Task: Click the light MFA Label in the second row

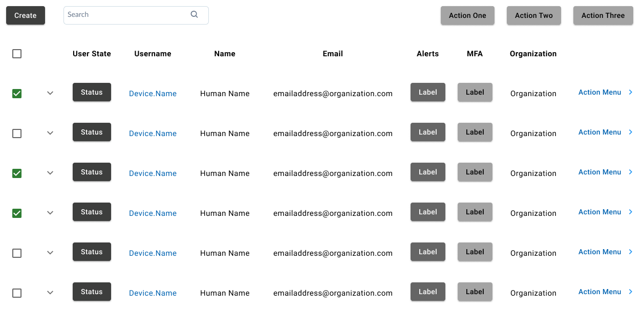Action: tap(475, 132)
